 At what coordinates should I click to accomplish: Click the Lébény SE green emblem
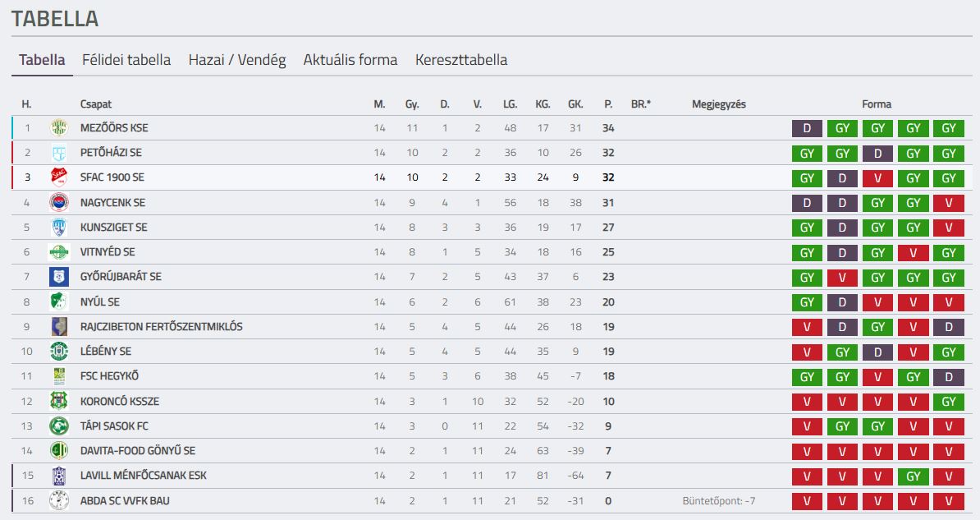pos(59,351)
